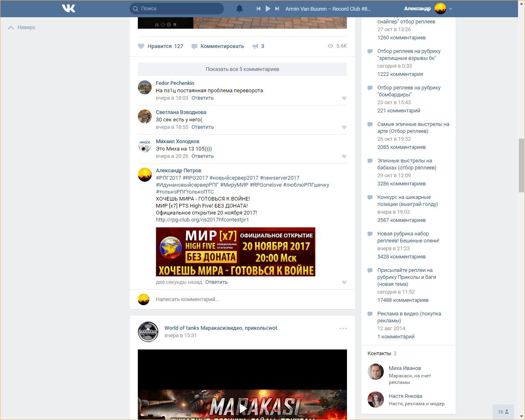Open Светлана Взводнова's avatar

(x=145, y=116)
